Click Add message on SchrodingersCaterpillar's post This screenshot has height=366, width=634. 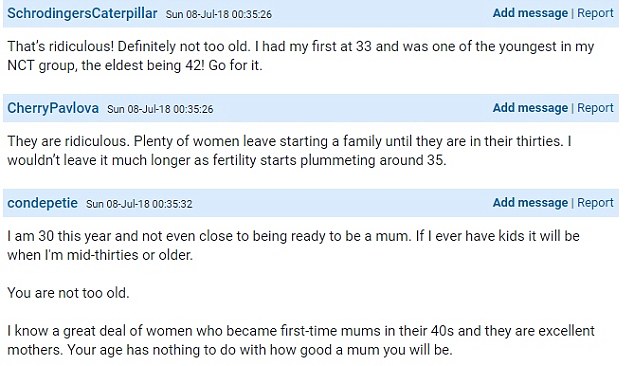click(x=530, y=13)
